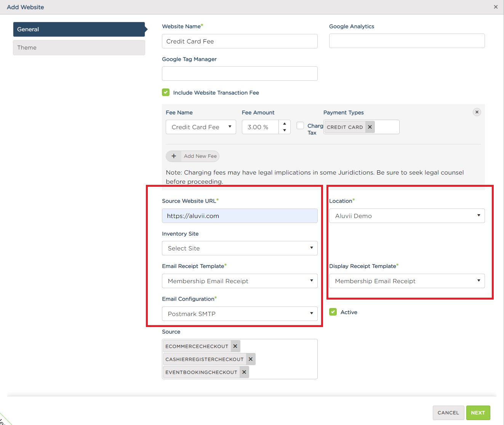Click inside the Payment Types tag field

point(387,127)
